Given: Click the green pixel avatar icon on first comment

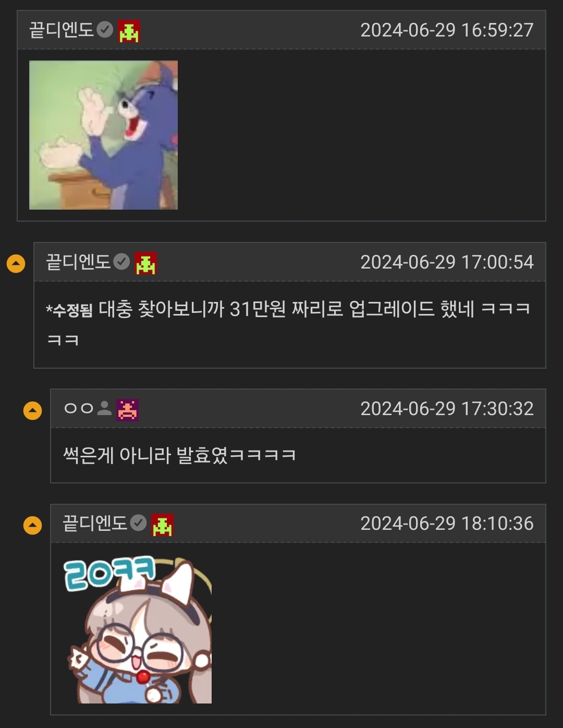Looking at the screenshot, I should pos(129,31).
